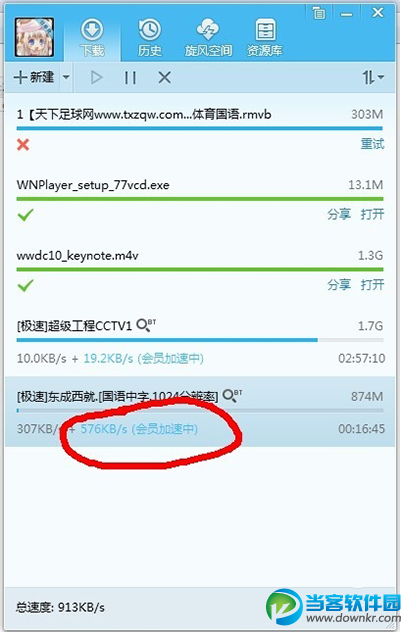Click 打开 for wwdc10_keynote.m4v

372,285
